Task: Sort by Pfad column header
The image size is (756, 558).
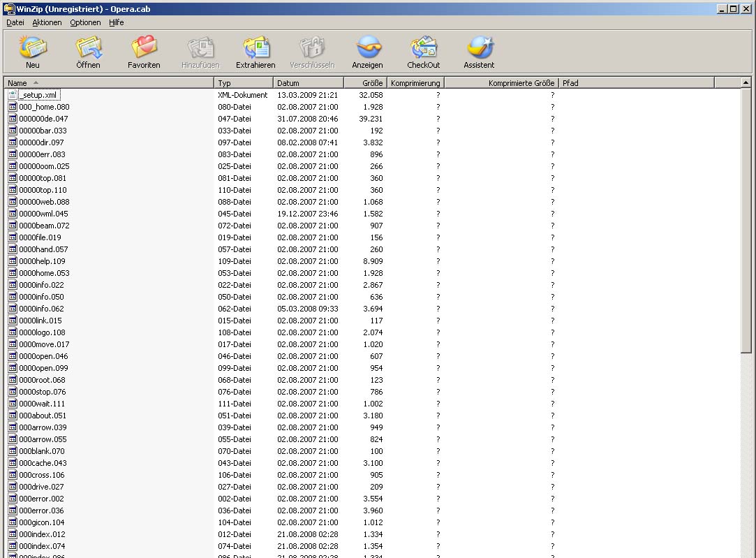Action: 637,83
